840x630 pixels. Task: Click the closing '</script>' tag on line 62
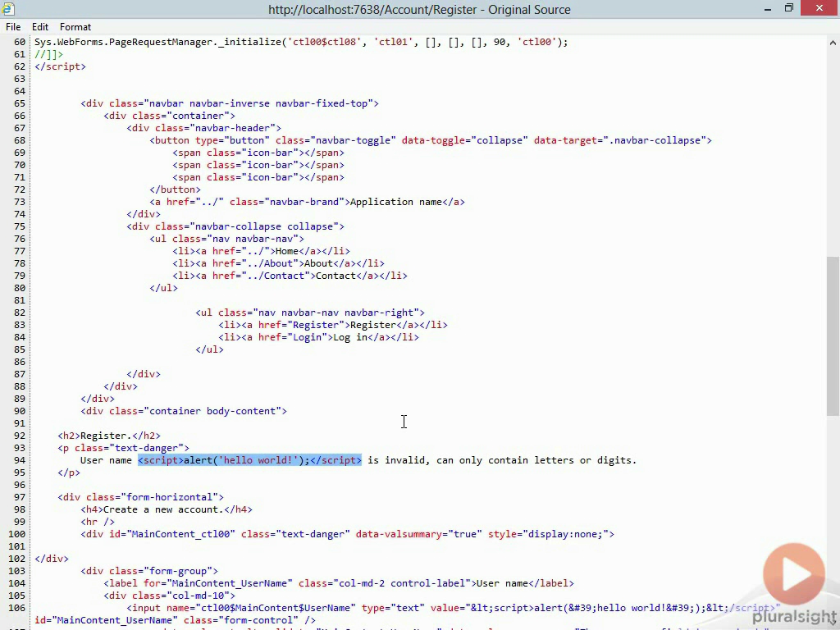point(60,66)
